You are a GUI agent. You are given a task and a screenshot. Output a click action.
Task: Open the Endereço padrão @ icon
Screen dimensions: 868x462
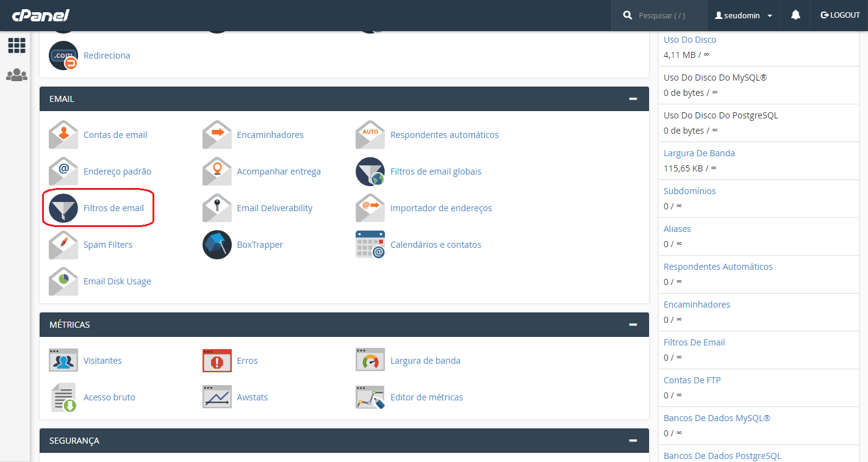click(x=63, y=171)
